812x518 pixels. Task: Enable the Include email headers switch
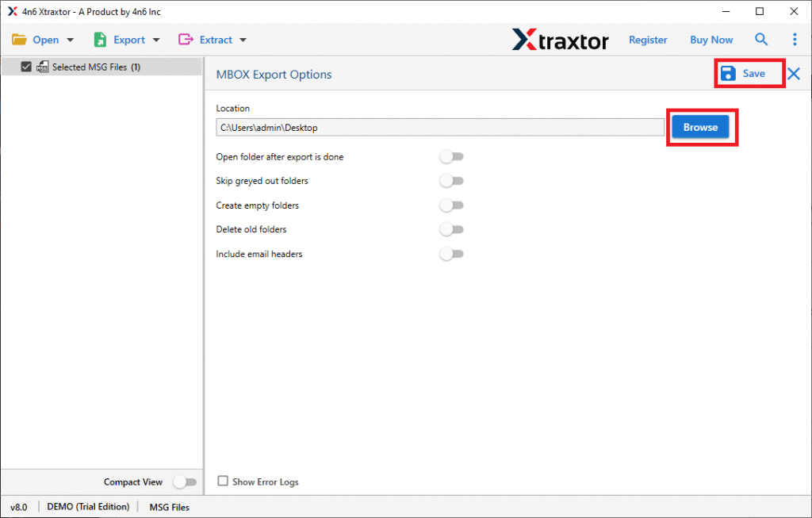point(451,254)
